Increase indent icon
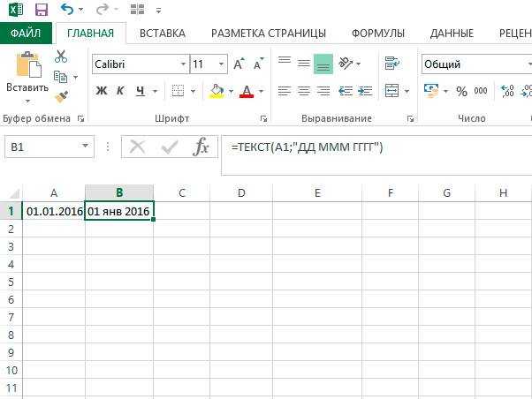The width and height of the screenshot is (532, 399). pyautogui.click(x=365, y=91)
